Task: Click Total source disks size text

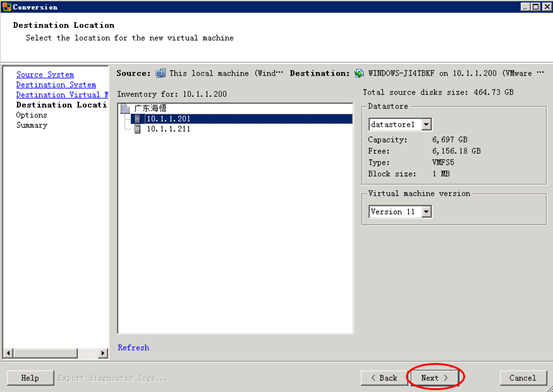Action: tap(438, 92)
